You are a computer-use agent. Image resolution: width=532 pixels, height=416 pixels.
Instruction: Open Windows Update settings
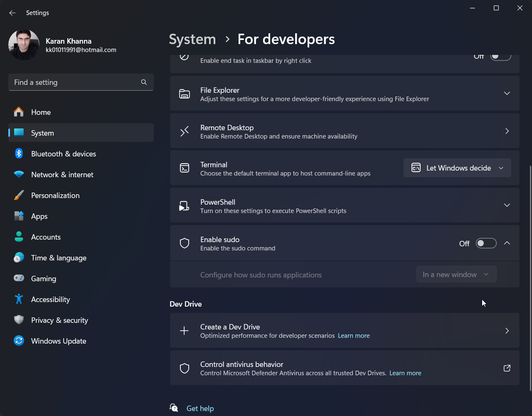pyautogui.click(x=81, y=341)
